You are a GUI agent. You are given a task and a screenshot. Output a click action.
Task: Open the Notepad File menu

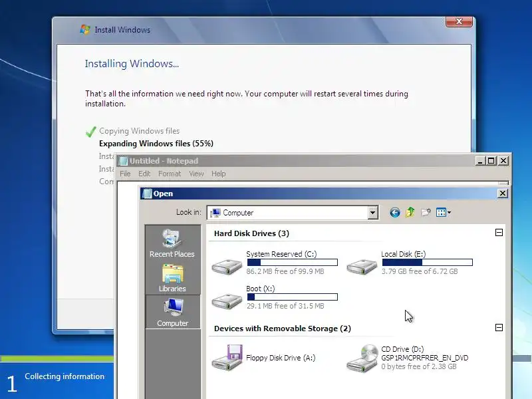[125, 174]
